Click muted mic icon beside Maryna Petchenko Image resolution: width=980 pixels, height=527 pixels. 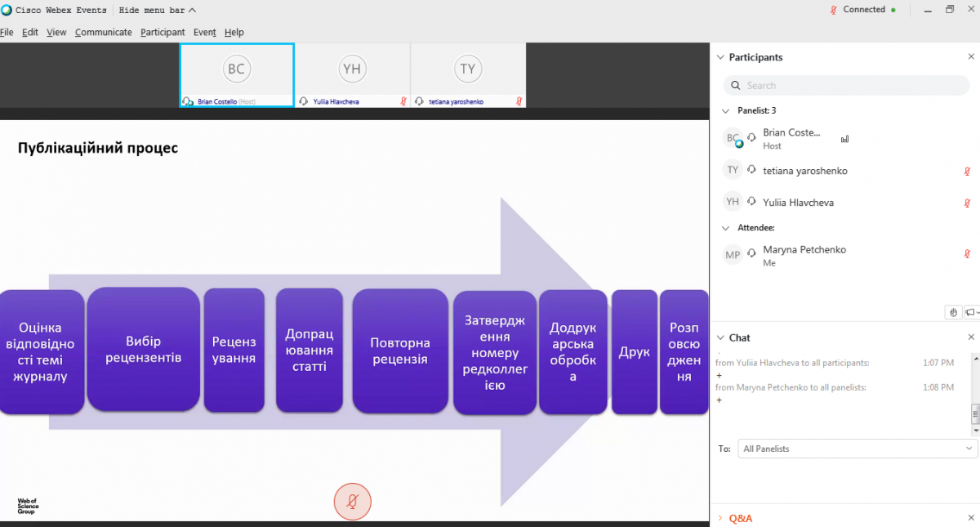[x=967, y=255]
